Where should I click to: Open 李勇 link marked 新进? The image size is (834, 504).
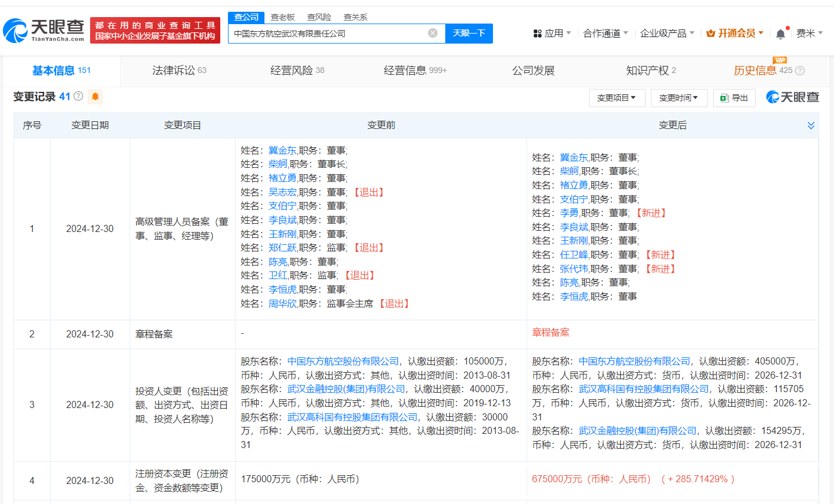pos(570,213)
